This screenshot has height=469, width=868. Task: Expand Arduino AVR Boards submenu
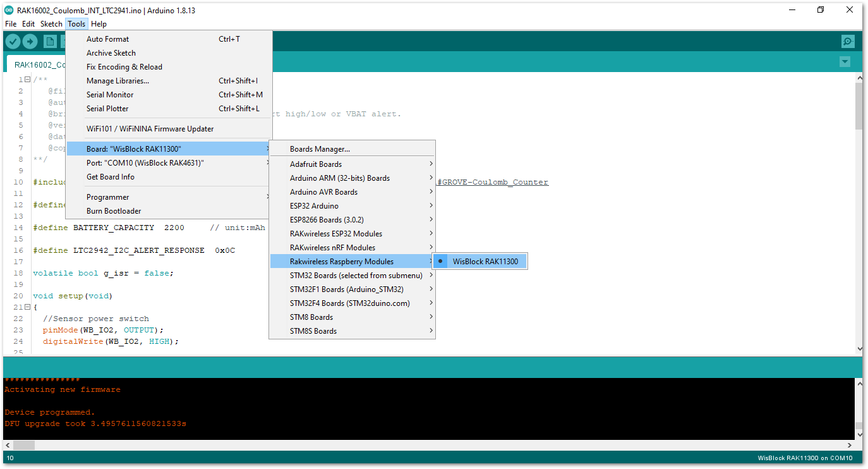pos(352,192)
